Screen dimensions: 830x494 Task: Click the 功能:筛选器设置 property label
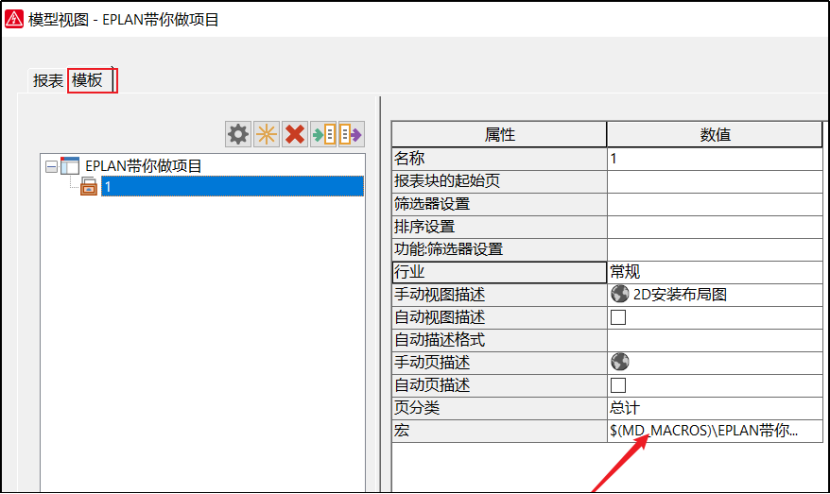click(x=448, y=249)
